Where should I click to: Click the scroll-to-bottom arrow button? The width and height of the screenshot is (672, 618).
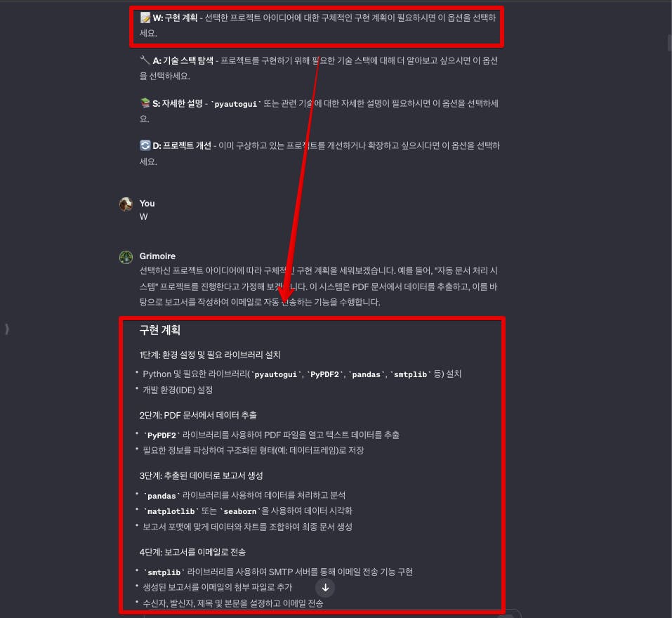coord(325,588)
